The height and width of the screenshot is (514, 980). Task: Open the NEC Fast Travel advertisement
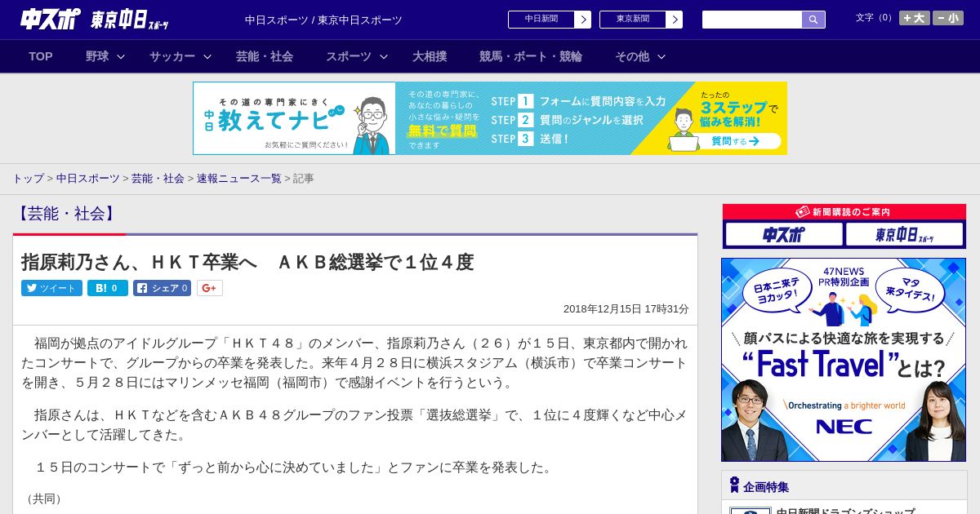coord(844,360)
